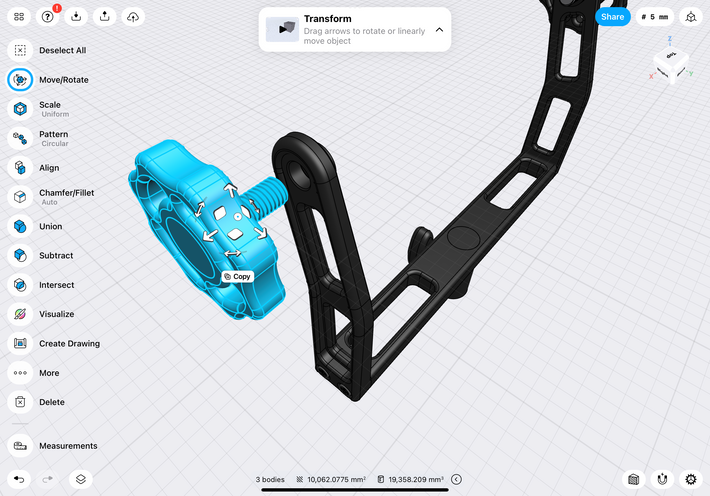Image resolution: width=710 pixels, height=496 pixels.
Task: Select the Pattern Circular tool
Action: (x=20, y=138)
